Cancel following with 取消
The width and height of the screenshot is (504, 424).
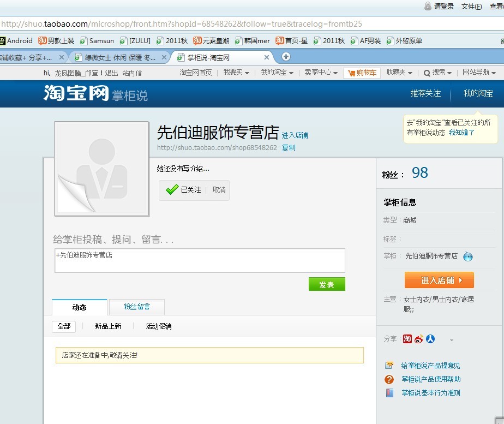(x=219, y=190)
